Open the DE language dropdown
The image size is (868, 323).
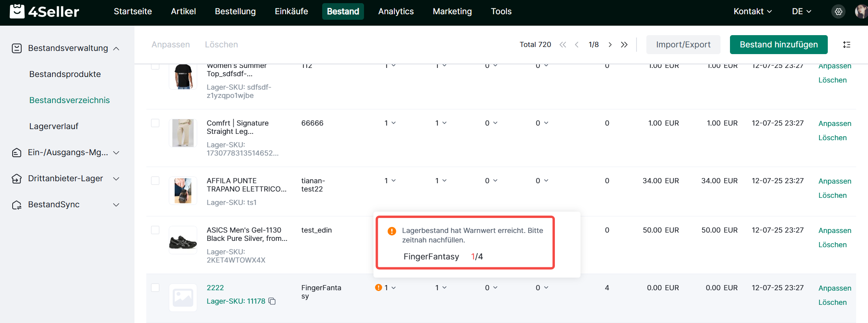(x=801, y=11)
